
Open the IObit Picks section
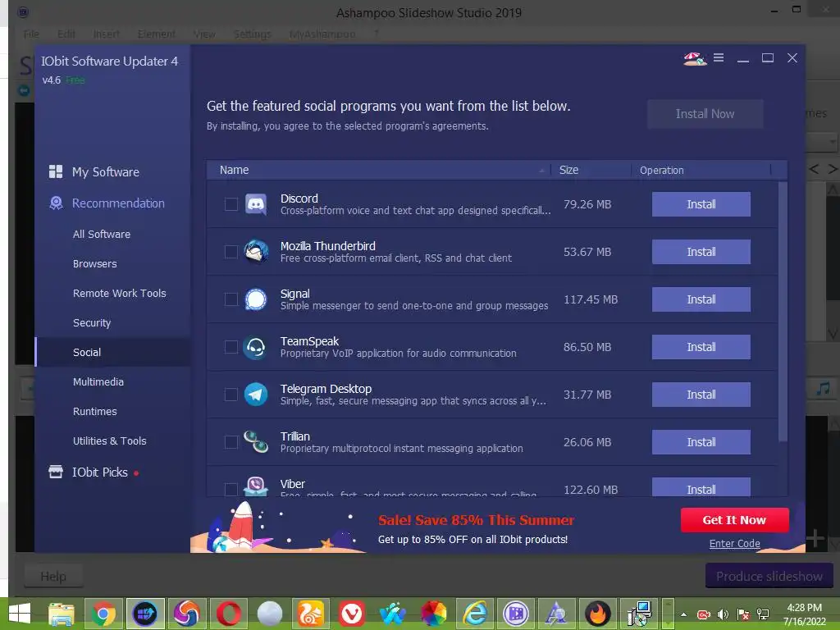tap(99, 472)
